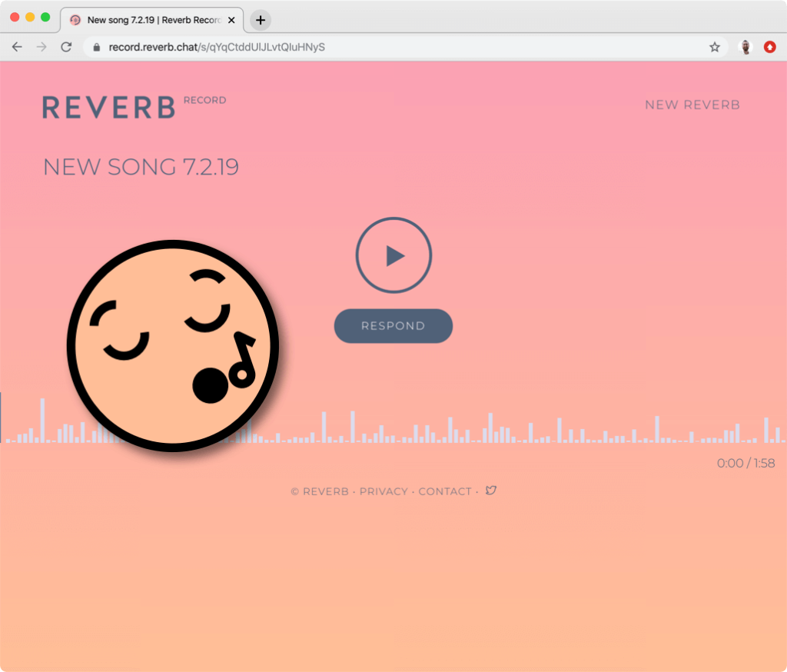Click the play button to hear the song
Image resolution: width=787 pixels, height=672 pixels.
pyautogui.click(x=393, y=254)
